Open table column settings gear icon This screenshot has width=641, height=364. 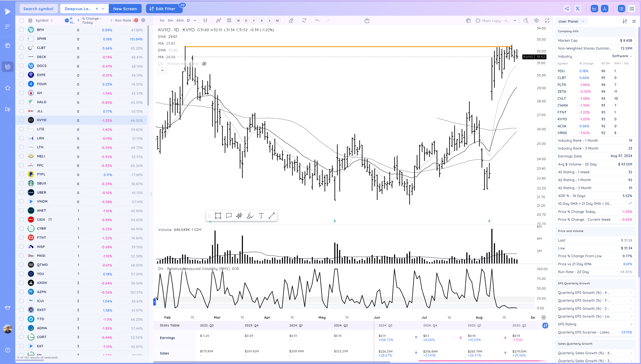tap(143, 20)
